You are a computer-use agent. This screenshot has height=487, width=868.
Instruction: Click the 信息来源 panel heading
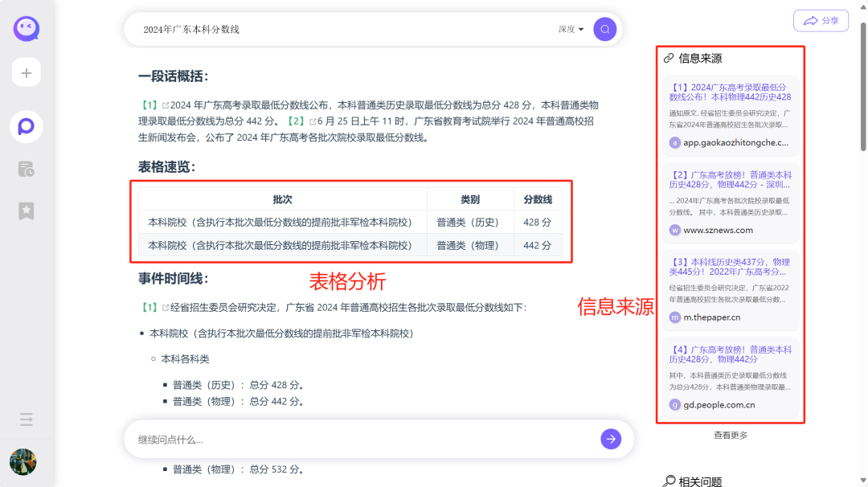tap(700, 58)
